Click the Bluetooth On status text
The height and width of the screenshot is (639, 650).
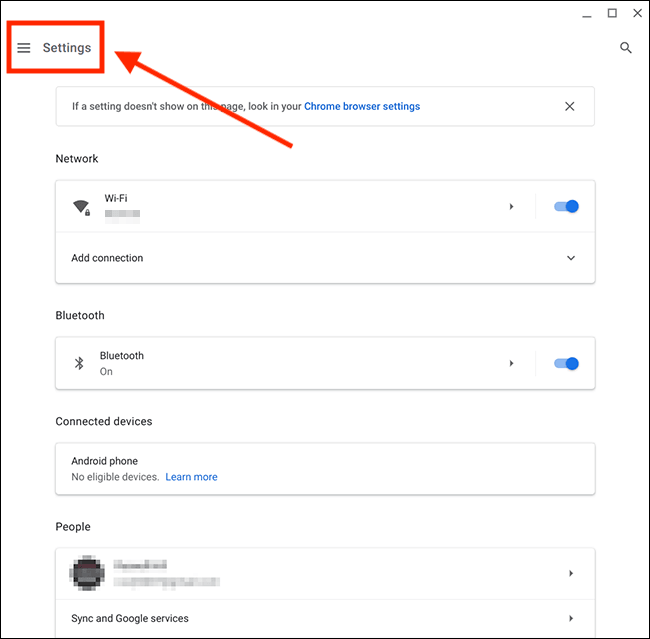click(106, 372)
